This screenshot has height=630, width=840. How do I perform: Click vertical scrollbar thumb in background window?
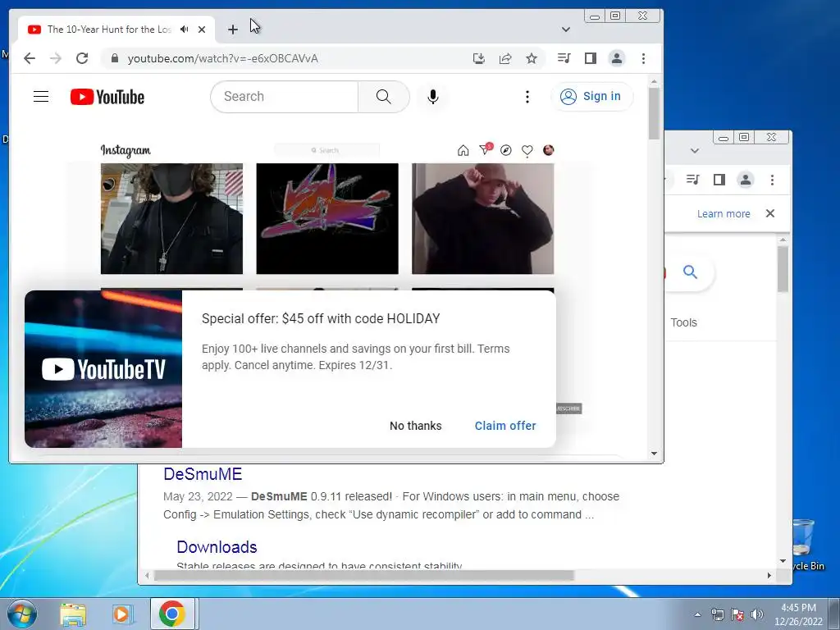click(x=783, y=269)
